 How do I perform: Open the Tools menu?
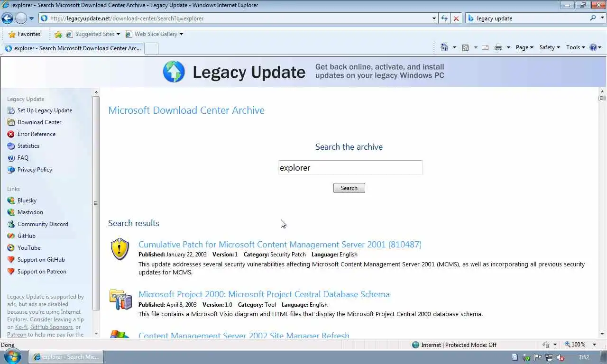click(576, 47)
